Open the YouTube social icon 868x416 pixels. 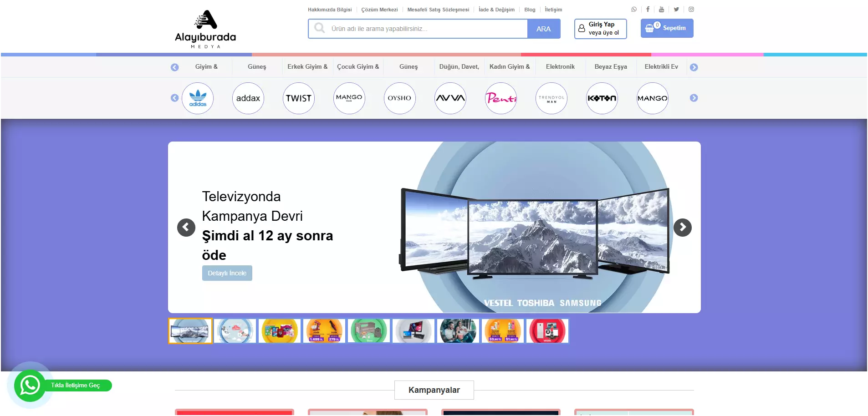(661, 10)
